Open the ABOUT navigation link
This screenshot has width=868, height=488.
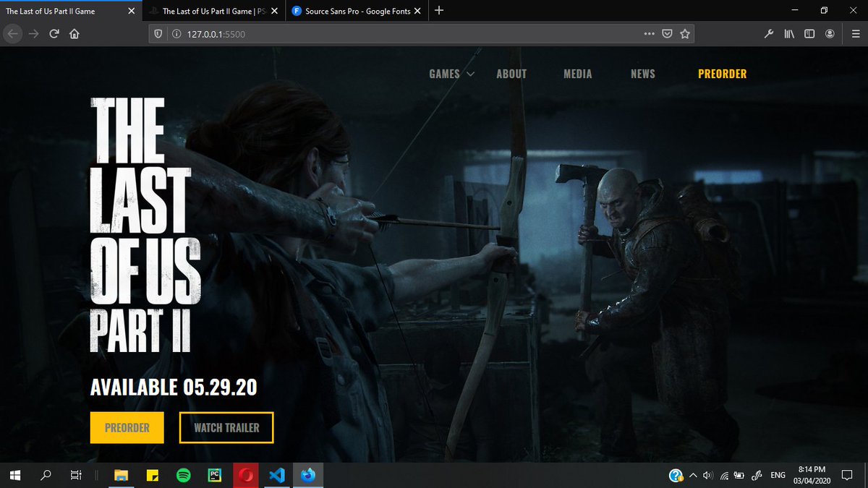tap(511, 74)
